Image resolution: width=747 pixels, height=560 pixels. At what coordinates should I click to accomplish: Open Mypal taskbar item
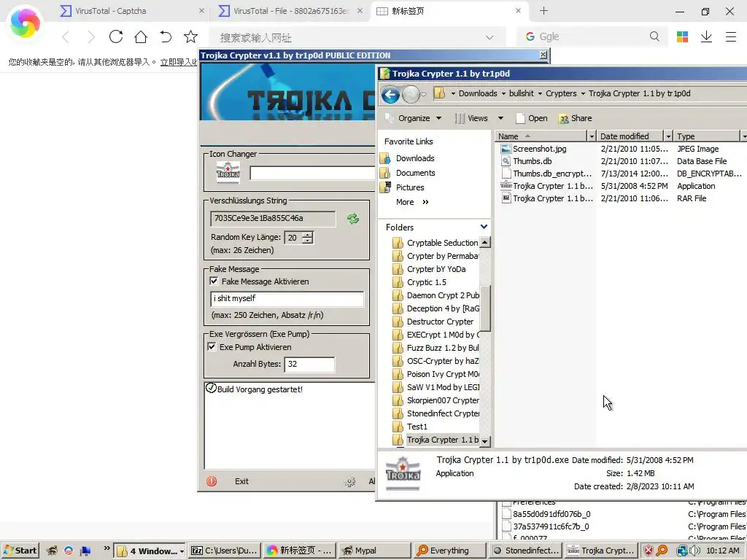click(374, 551)
